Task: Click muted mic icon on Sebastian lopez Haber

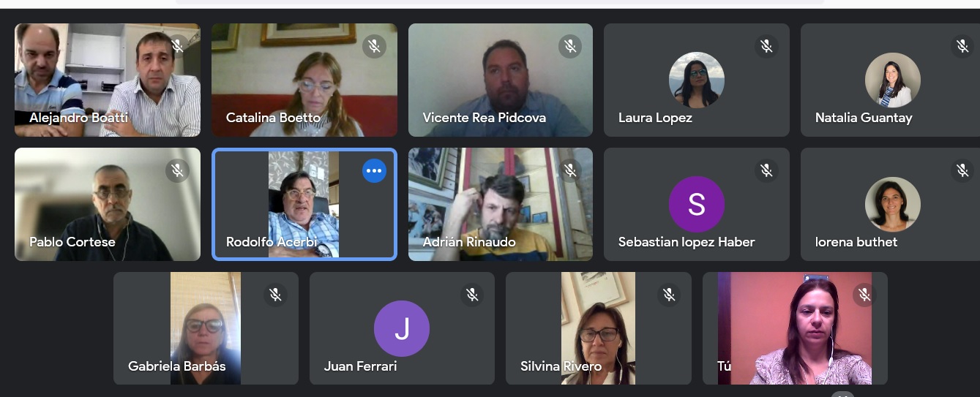Action: coord(766,171)
